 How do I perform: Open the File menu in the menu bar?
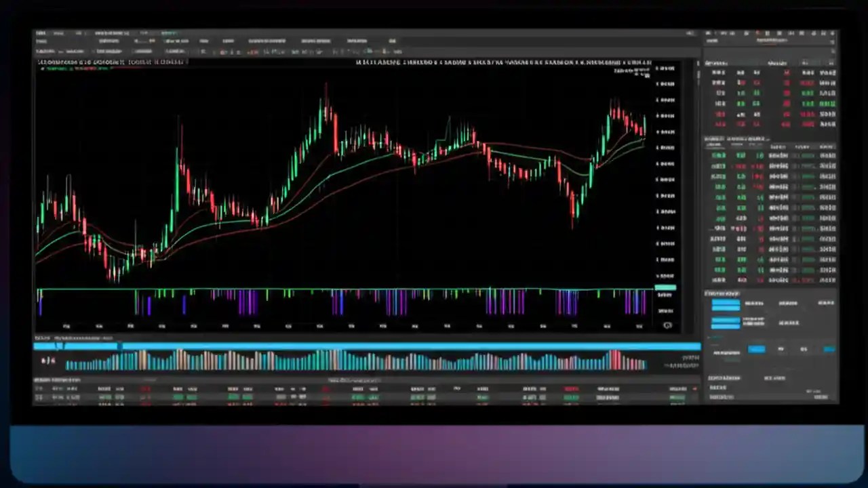coord(41,32)
